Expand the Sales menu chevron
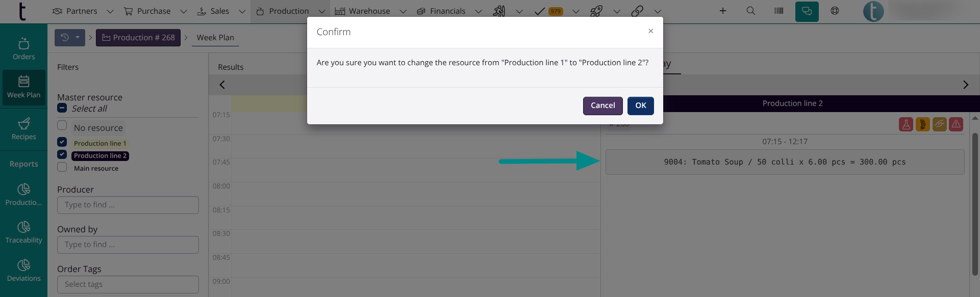The image size is (980, 297). tap(242, 11)
